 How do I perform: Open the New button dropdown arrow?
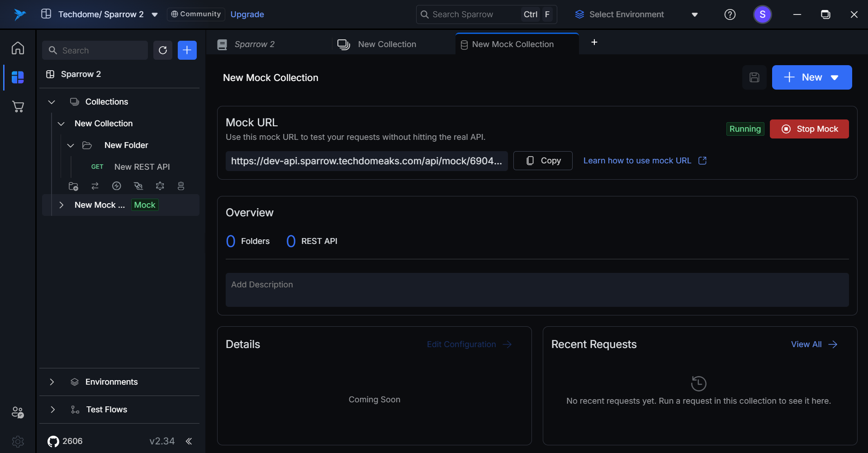pyautogui.click(x=835, y=77)
